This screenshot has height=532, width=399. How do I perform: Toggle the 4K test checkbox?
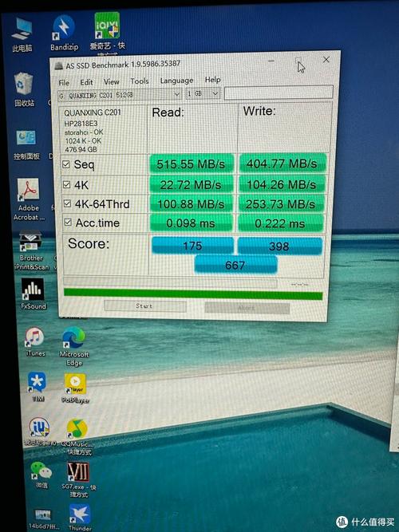pos(67,184)
